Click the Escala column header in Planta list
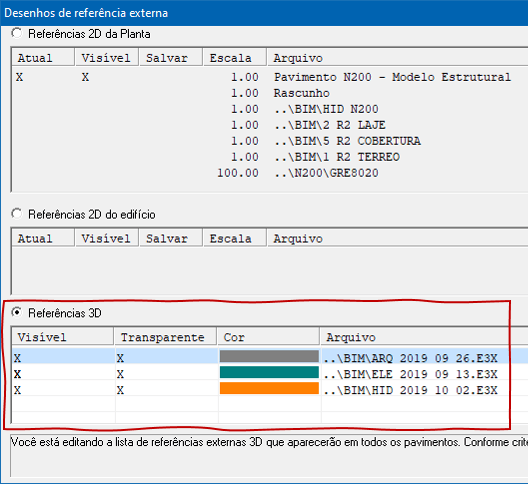This screenshot has width=528, height=484. (x=235, y=58)
